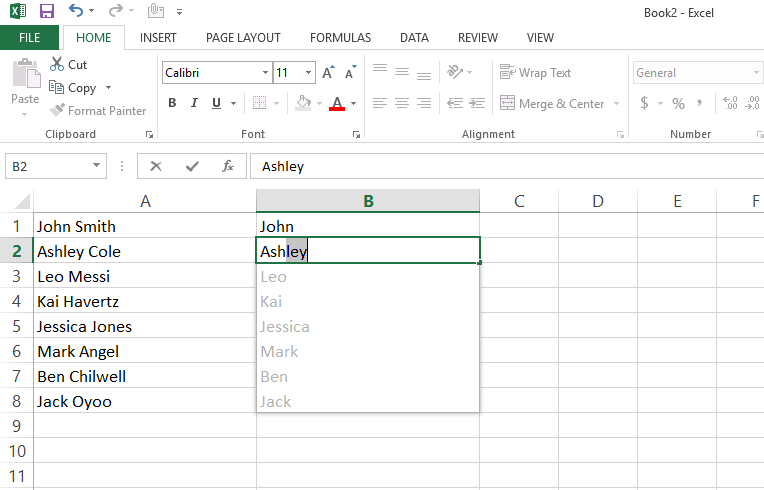
Task: Toggle Bold formatting
Action: click(172, 103)
